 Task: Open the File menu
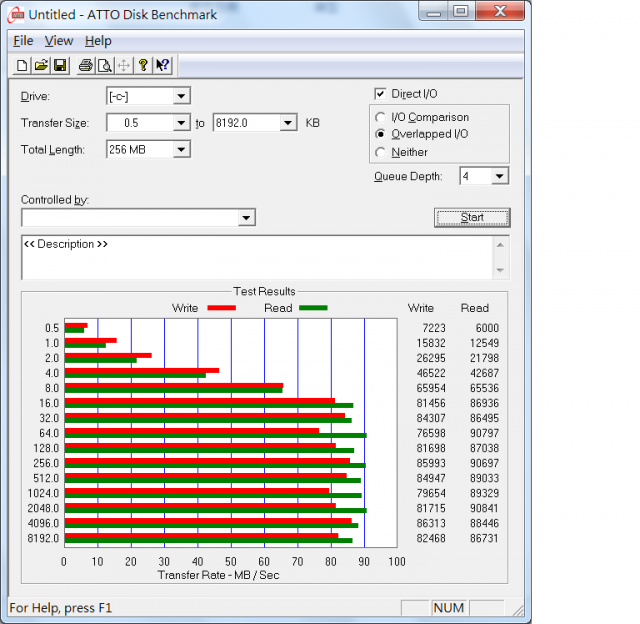coord(23,41)
